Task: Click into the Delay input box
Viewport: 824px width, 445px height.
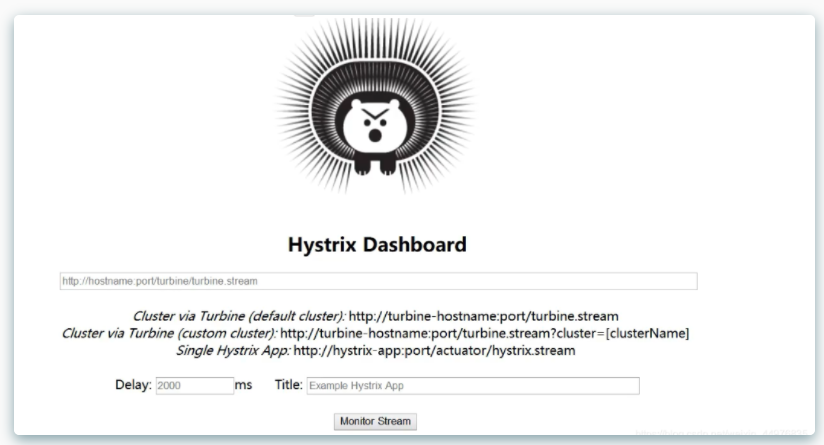Action: [194, 386]
